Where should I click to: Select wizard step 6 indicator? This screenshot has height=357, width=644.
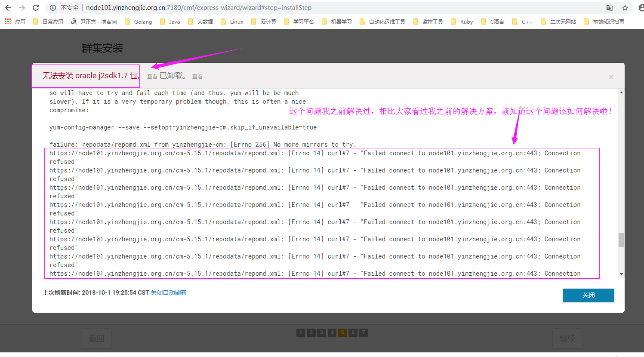353,332
